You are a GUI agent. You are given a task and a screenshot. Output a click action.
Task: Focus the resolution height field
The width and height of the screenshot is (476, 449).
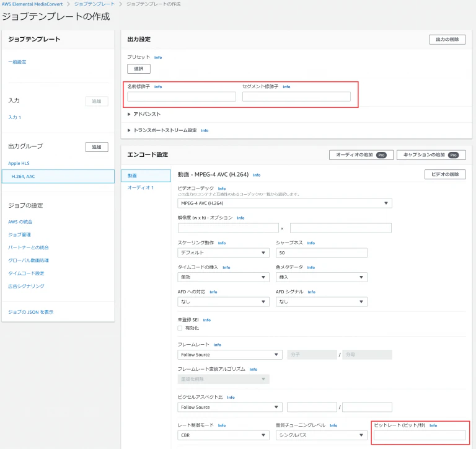click(x=341, y=228)
